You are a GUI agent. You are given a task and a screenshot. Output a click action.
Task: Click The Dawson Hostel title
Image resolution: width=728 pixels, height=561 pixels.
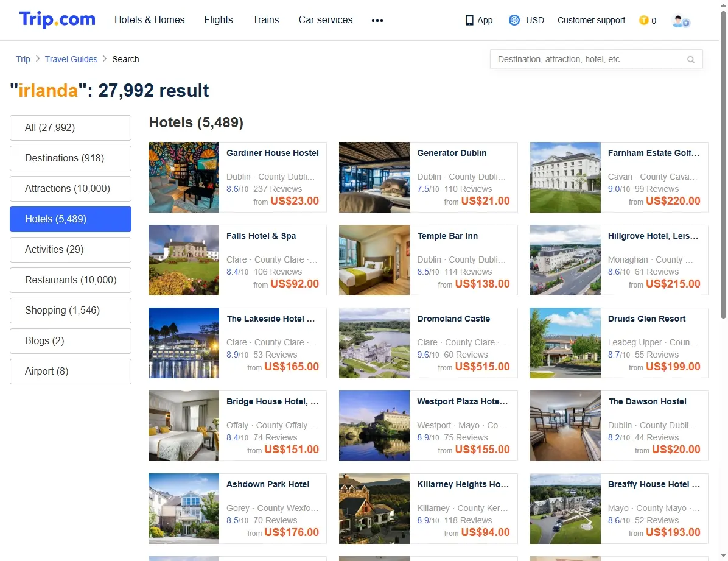pyautogui.click(x=647, y=401)
